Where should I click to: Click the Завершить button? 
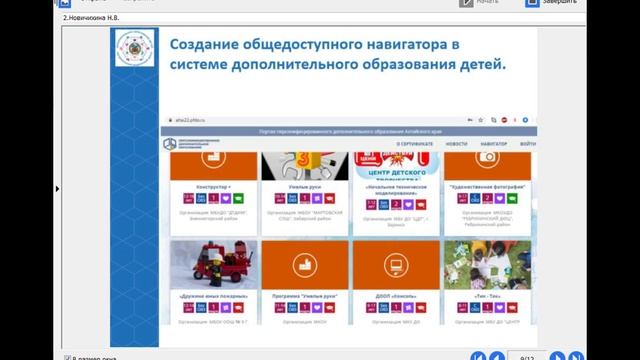(x=551, y=2)
